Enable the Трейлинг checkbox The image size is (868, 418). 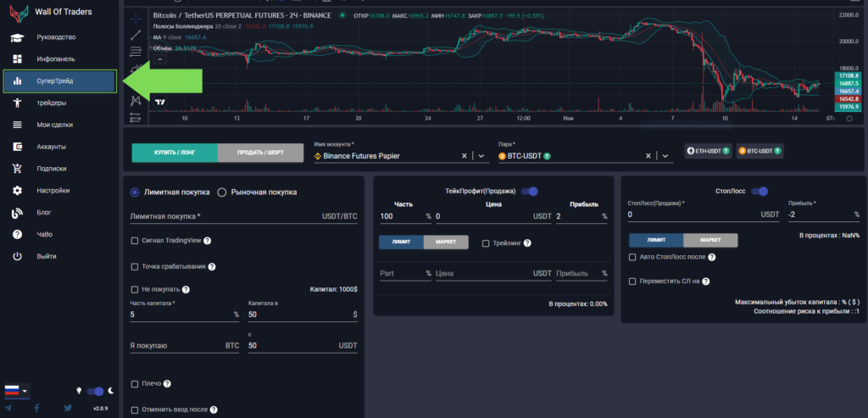click(x=486, y=243)
